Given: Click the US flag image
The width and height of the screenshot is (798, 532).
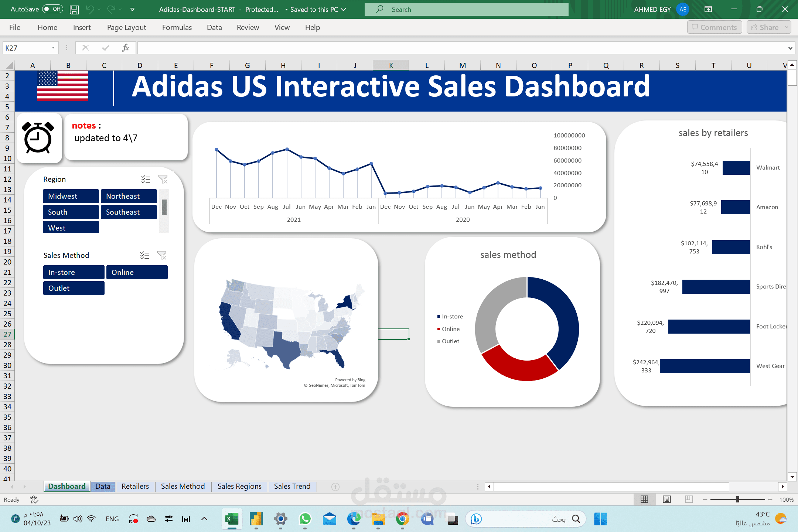Looking at the screenshot, I should [x=63, y=86].
